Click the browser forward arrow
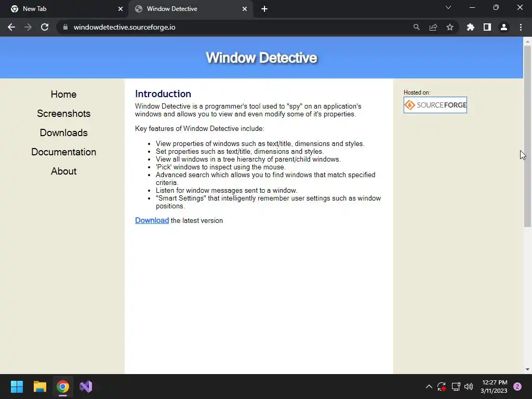The height and width of the screenshot is (399, 532). (x=28, y=27)
